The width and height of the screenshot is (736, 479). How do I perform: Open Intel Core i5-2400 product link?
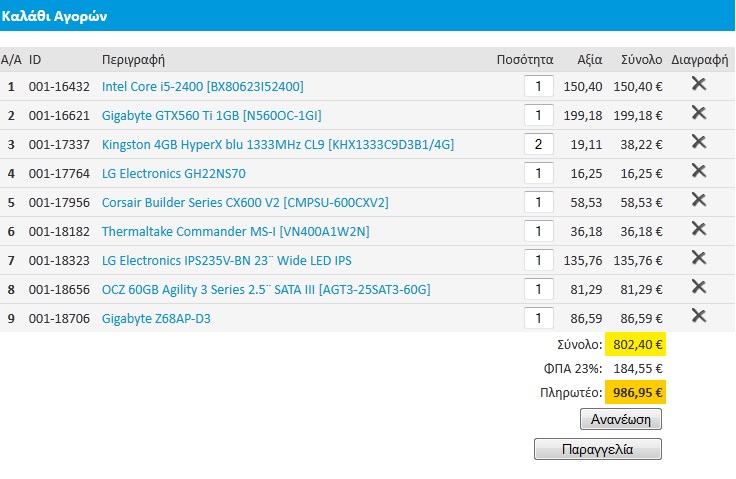pyautogui.click(x=203, y=86)
